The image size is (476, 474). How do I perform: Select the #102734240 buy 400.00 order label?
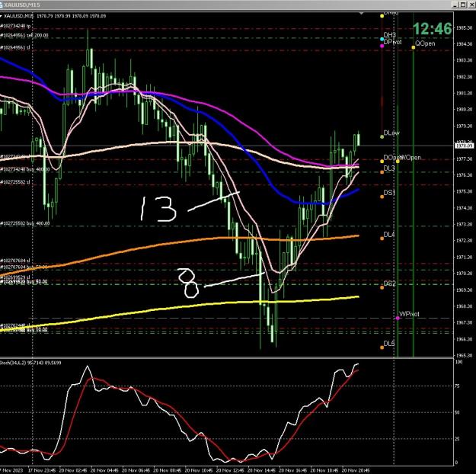[25, 169]
